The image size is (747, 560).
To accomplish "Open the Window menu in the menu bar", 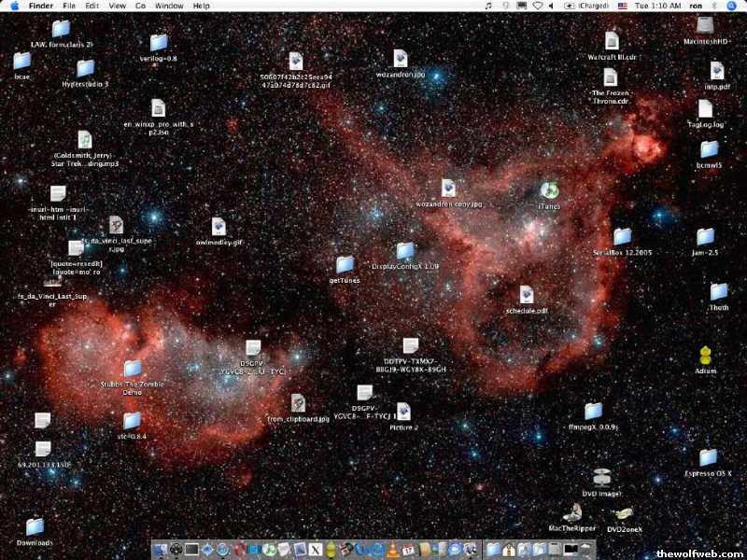I will tap(169, 6).
